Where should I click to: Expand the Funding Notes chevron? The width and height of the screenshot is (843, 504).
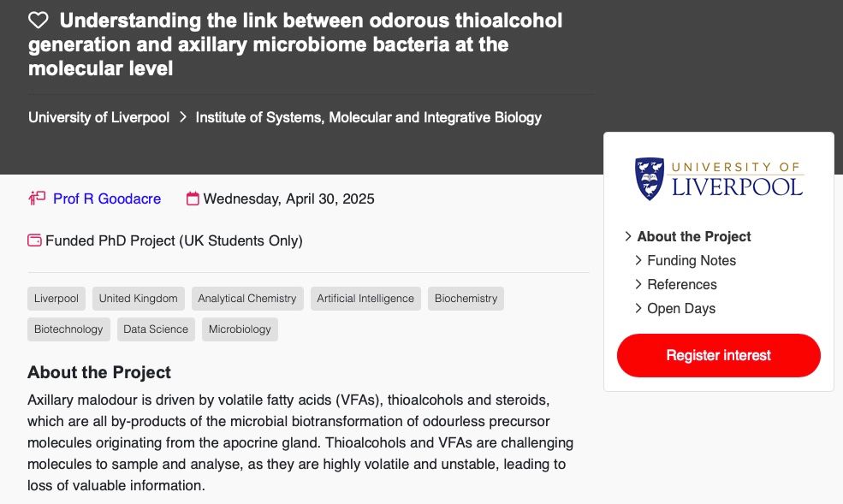pyautogui.click(x=638, y=260)
